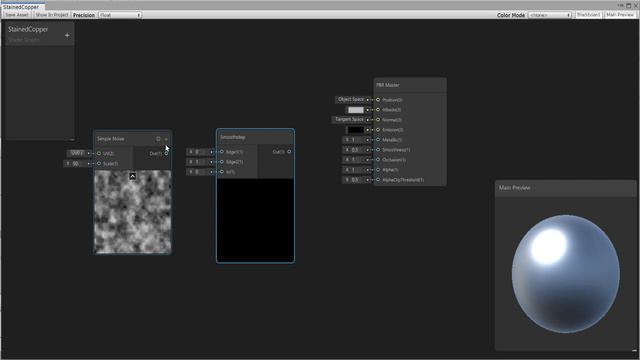Edit the AlphaClipThreshold X value field
Image resolution: width=640 pixels, height=360 pixels.
356,180
